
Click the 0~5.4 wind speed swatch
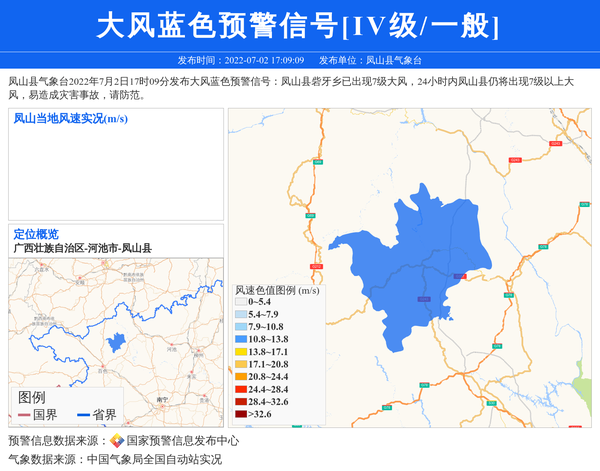click(x=241, y=302)
